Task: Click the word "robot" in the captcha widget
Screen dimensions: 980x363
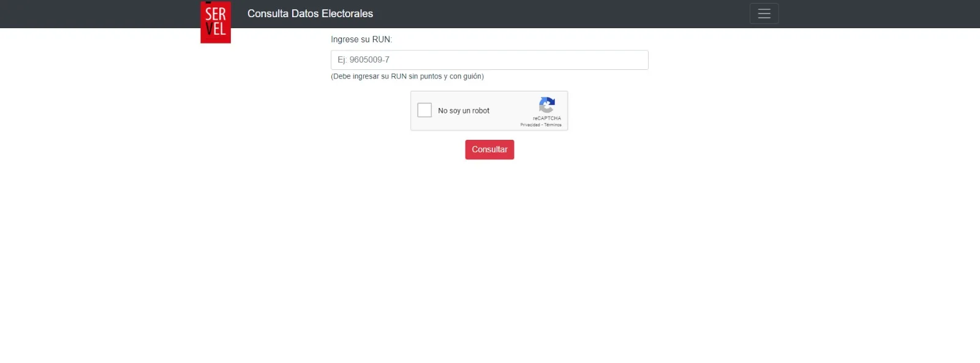Action: [x=481, y=111]
